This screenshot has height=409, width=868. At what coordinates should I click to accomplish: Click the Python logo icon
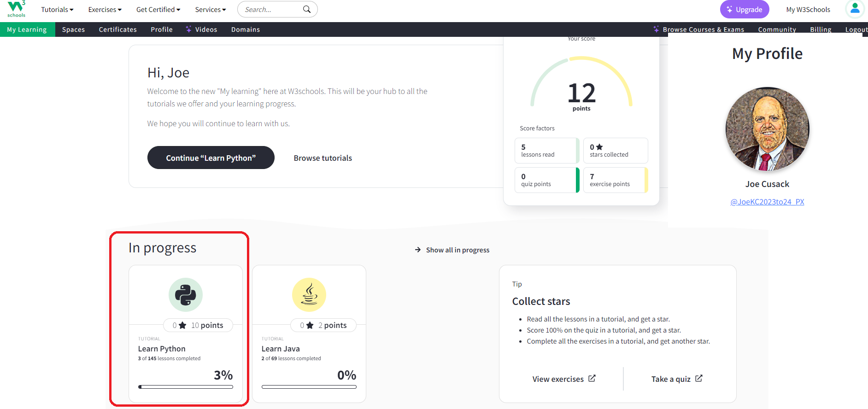186,295
